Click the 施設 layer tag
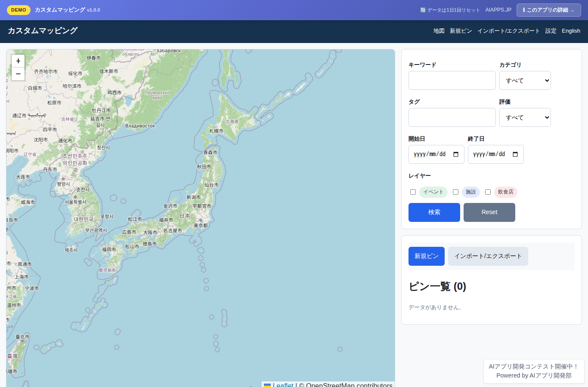The width and height of the screenshot is (588, 387). pos(471,192)
